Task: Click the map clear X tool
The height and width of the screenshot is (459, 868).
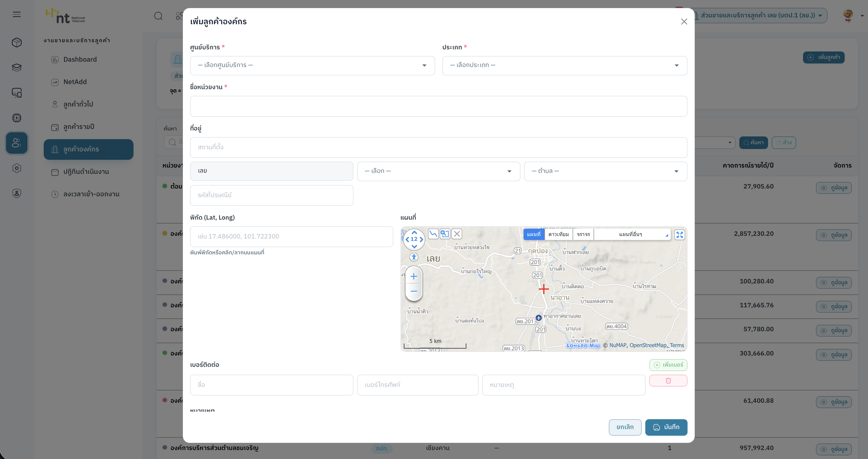Action: coord(456,234)
